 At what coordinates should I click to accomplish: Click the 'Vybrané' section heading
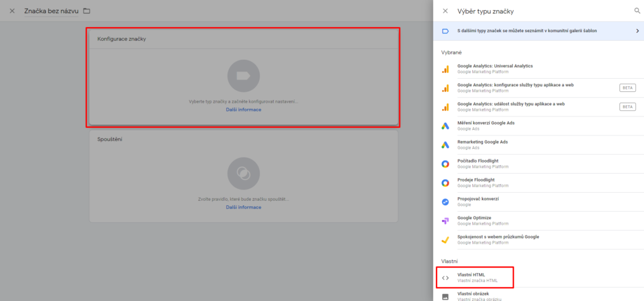(452, 53)
